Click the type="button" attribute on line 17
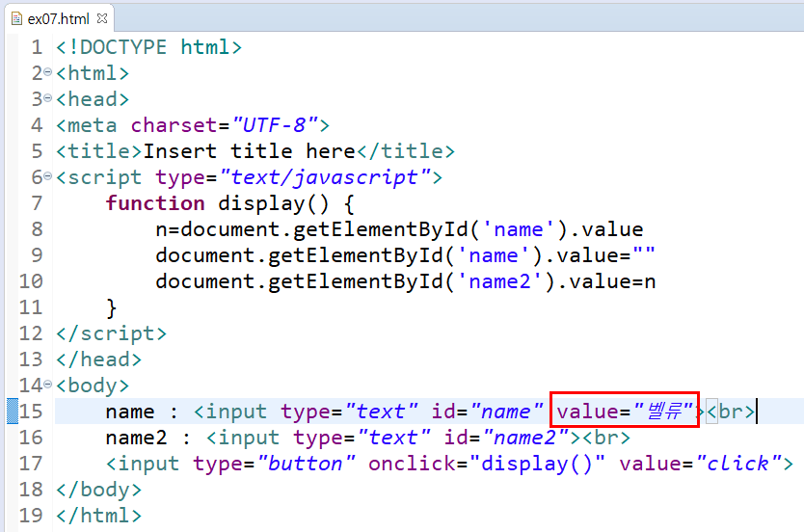The image size is (804, 532). pos(275,464)
